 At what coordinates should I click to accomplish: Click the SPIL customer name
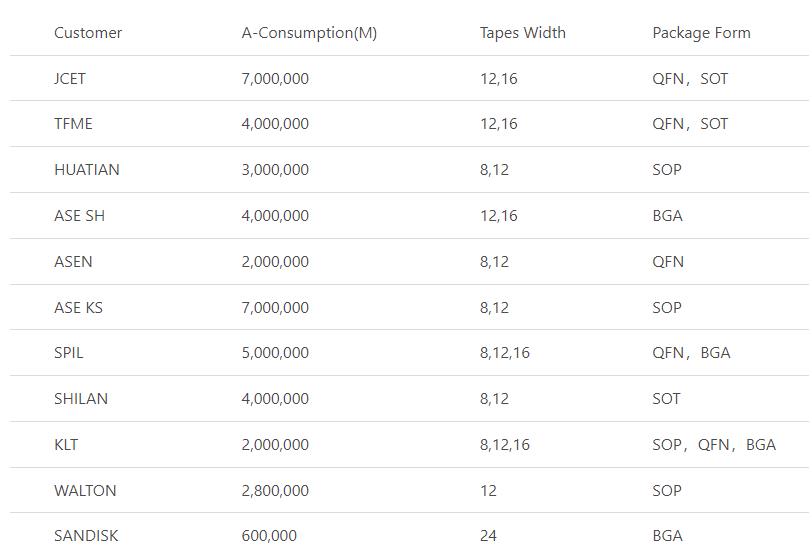(x=68, y=353)
